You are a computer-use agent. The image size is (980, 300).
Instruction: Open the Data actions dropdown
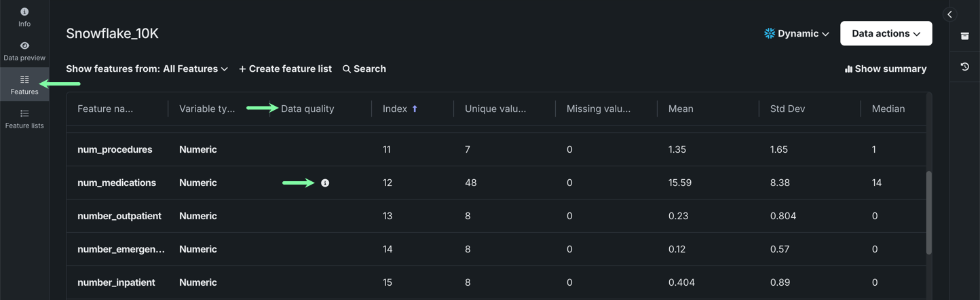coord(886,33)
